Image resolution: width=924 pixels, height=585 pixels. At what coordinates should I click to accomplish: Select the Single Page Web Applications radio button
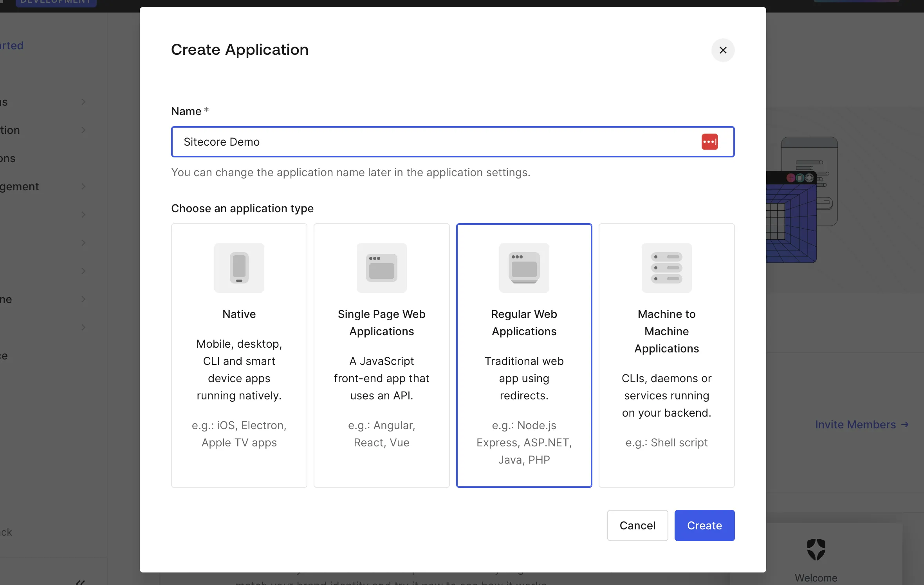381,356
